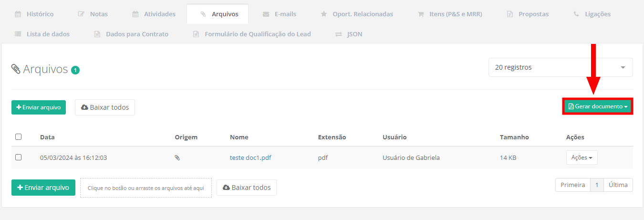Image resolution: width=644 pixels, height=220 pixels.
Task: Click the paperclip icon beside the Arquivos heading
Action: tap(16, 69)
